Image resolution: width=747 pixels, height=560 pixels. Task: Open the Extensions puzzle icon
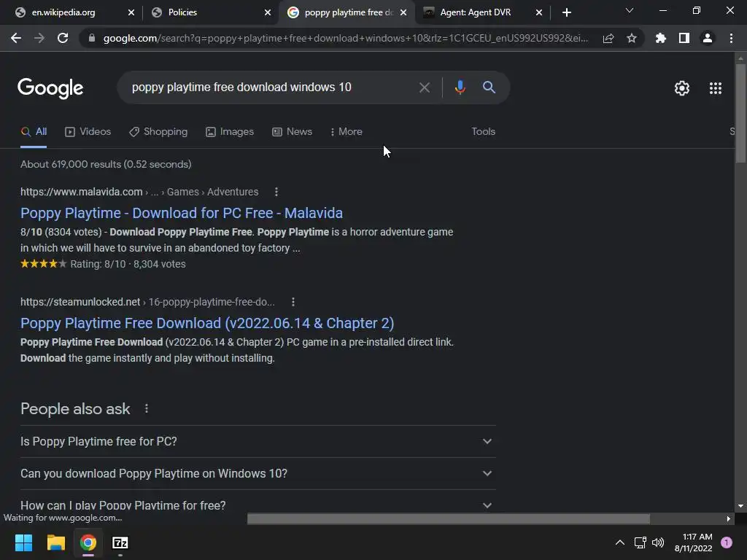660,38
